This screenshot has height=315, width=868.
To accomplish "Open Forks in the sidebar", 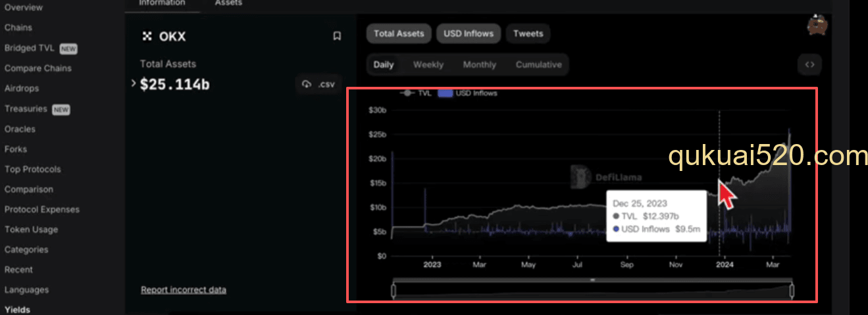I will 16,149.
